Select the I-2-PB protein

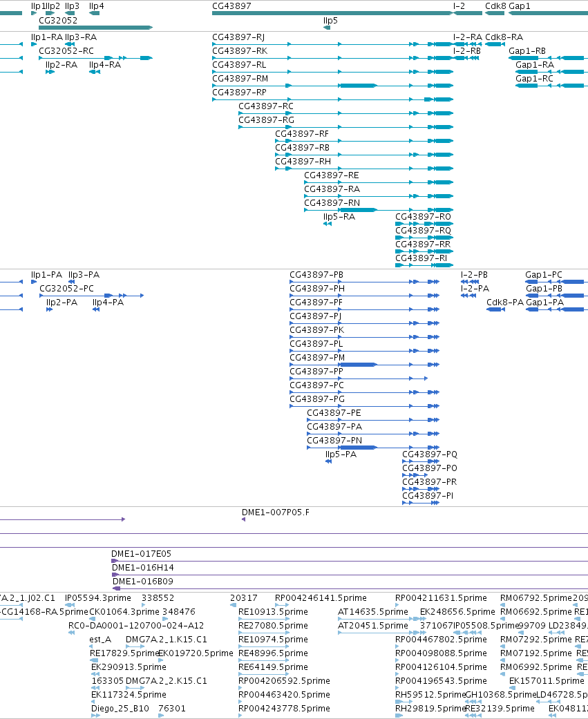470,282
